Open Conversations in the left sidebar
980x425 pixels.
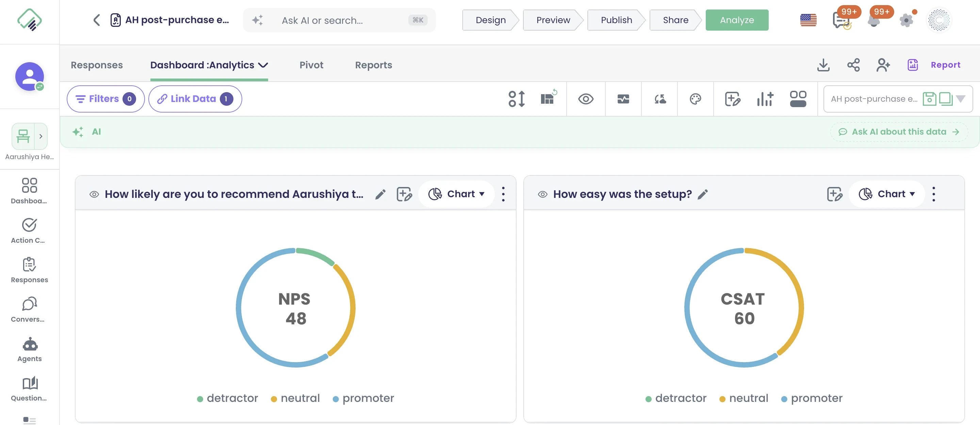(x=30, y=309)
